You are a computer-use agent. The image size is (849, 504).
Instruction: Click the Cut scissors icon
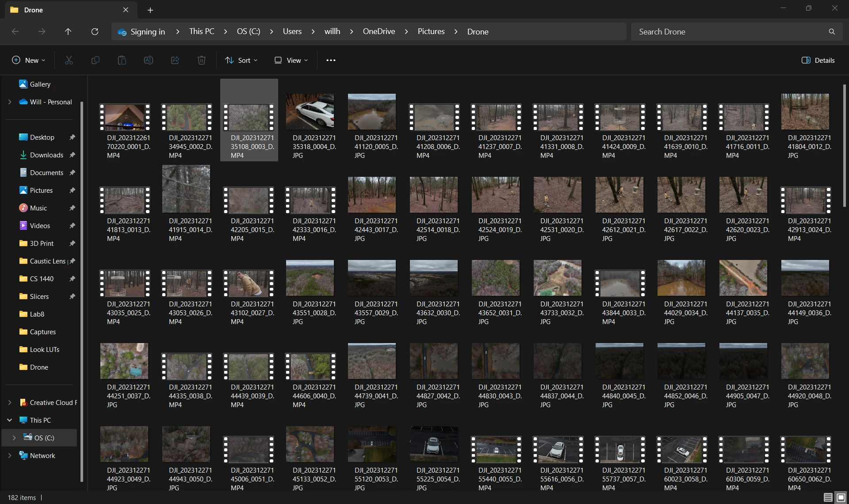click(69, 60)
